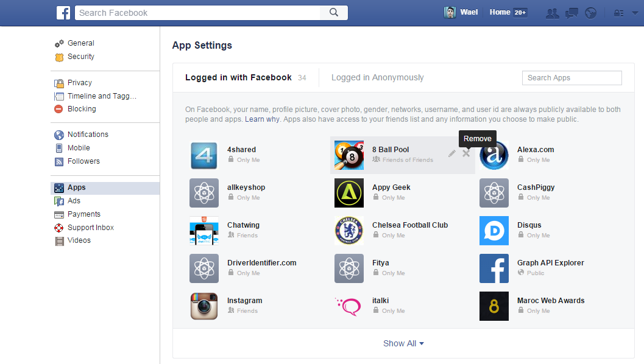Click the Fitya app icon
The height and width of the screenshot is (364, 644).
pos(349,268)
